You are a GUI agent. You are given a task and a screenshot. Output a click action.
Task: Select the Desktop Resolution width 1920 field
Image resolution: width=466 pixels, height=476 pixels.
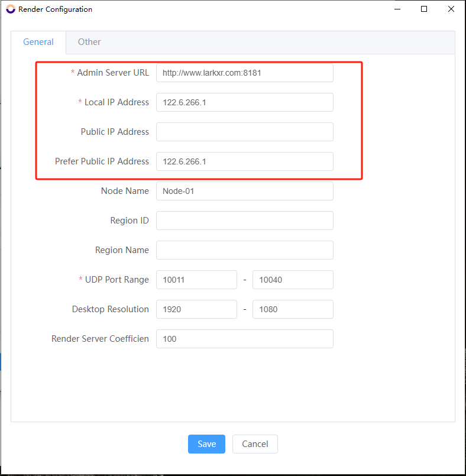click(196, 309)
